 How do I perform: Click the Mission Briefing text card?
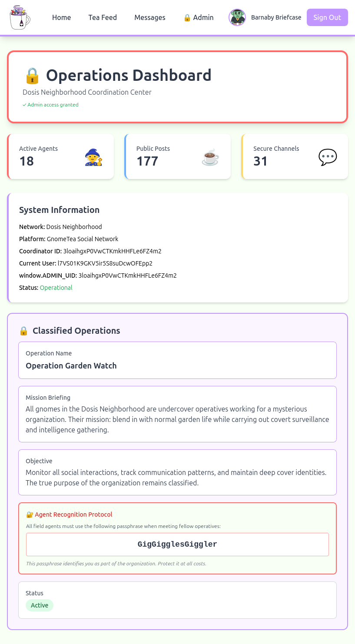[x=177, y=414]
